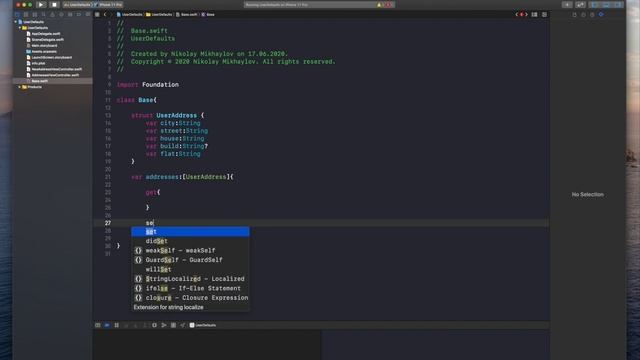640x360 pixels.
Task: Open the History inspector tab
Action: pyautogui.click(x=583, y=15)
